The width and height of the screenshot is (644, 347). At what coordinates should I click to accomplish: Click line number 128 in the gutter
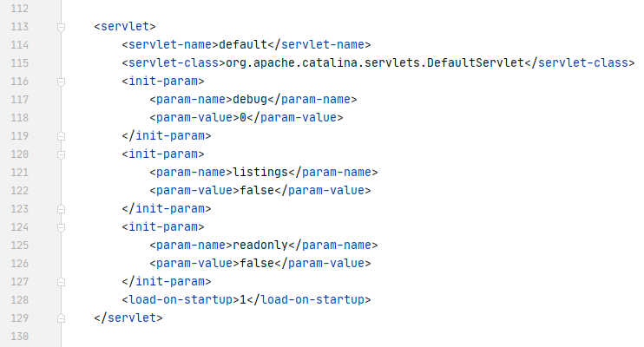tap(18, 299)
